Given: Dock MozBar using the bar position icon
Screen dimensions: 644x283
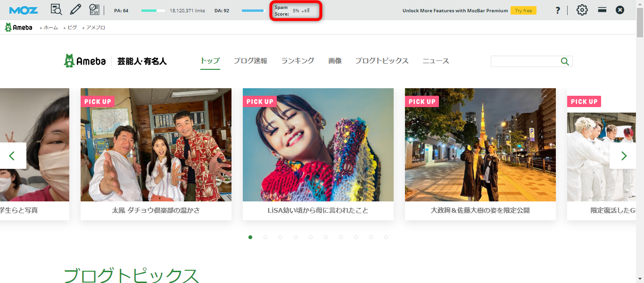Looking at the screenshot, I should click(x=602, y=9).
